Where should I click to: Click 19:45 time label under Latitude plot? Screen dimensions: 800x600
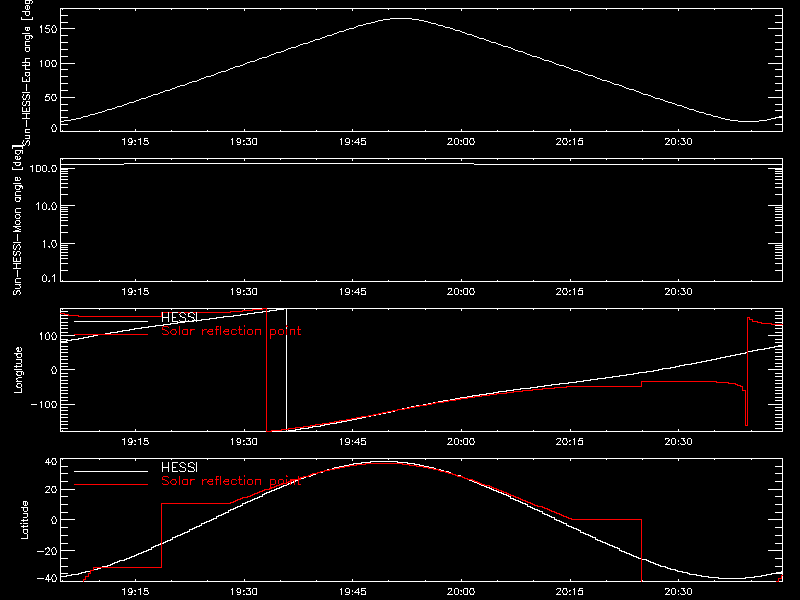[353, 592]
